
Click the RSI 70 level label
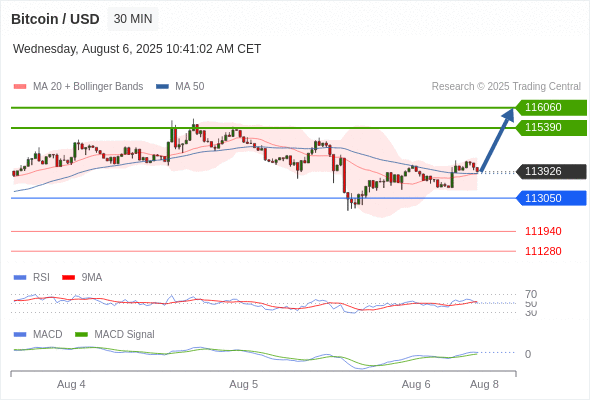[x=531, y=294]
